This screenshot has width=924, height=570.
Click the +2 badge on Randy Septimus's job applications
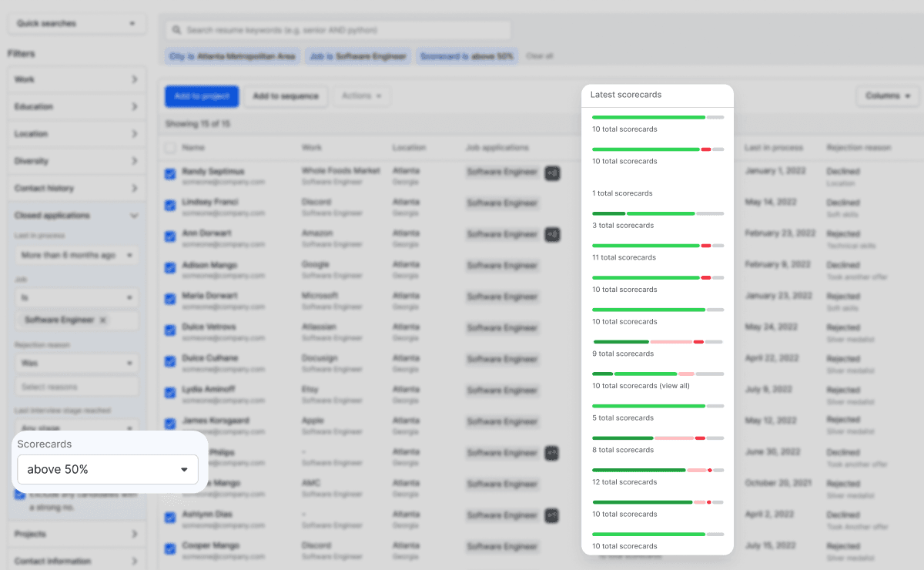[552, 173]
